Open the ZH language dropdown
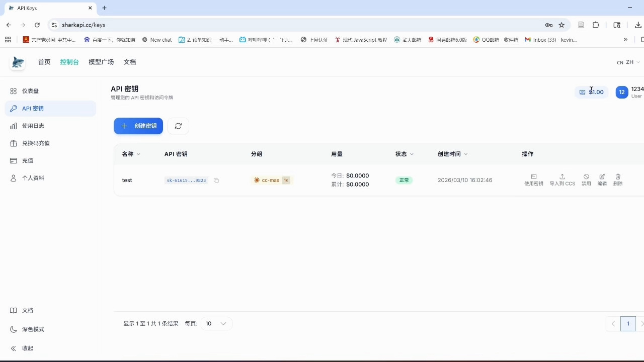This screenshot has width=644, height=362. pos(629,62)
